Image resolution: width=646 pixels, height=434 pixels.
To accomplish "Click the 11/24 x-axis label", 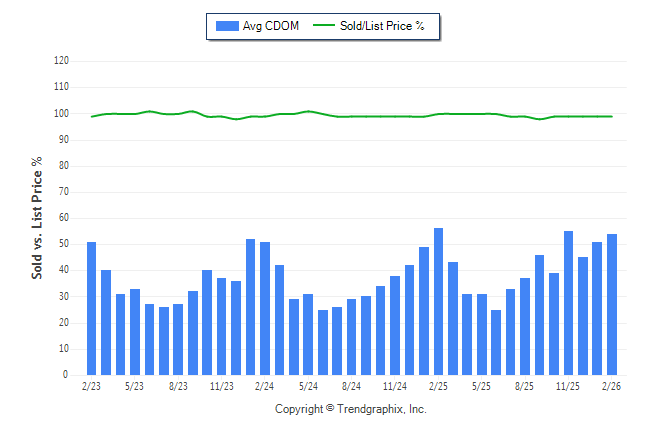I will click(394, 386).
